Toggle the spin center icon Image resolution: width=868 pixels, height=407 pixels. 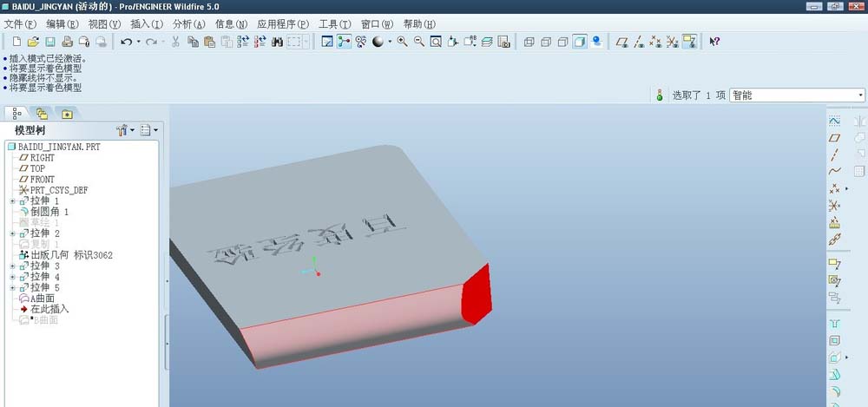344,42
